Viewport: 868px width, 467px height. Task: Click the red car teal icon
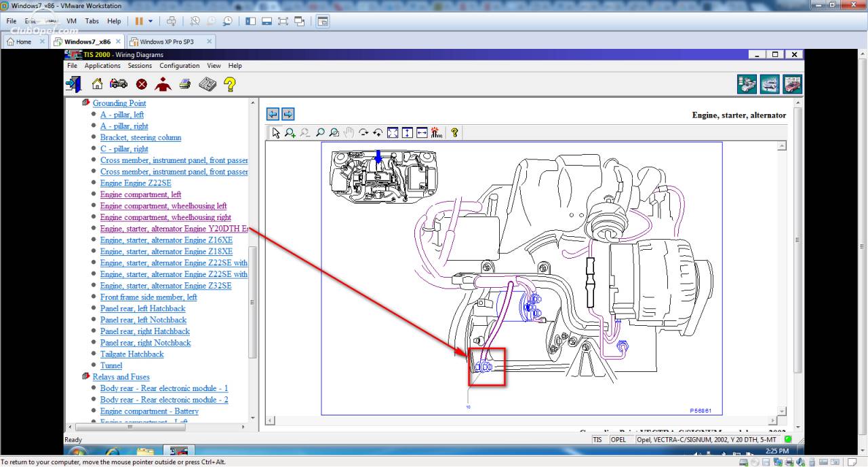(x=793, y=84)
